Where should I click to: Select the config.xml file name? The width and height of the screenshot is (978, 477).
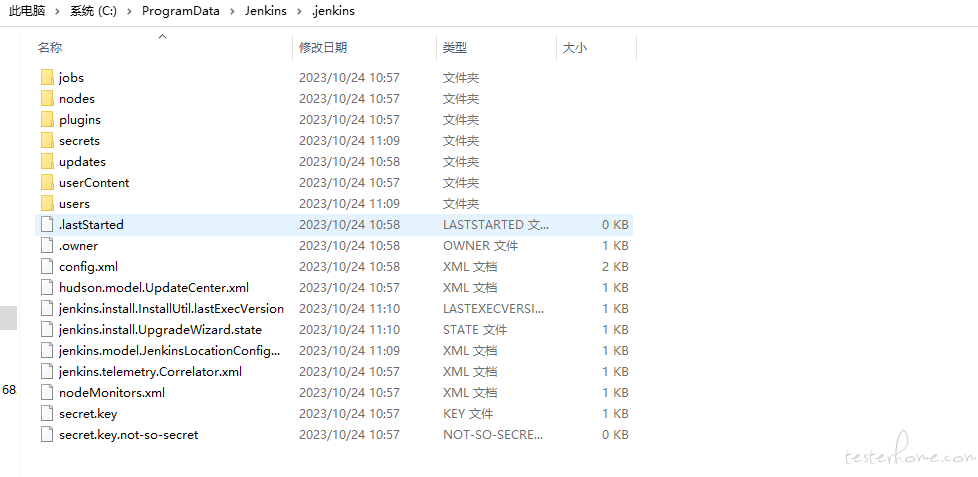point(89,267)
